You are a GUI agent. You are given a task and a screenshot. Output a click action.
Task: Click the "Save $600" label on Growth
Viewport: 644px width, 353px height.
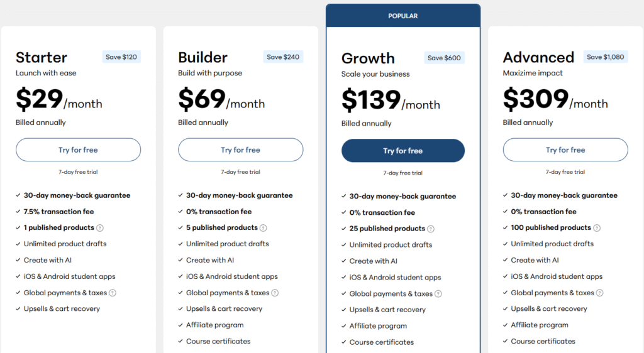(444, 58)
